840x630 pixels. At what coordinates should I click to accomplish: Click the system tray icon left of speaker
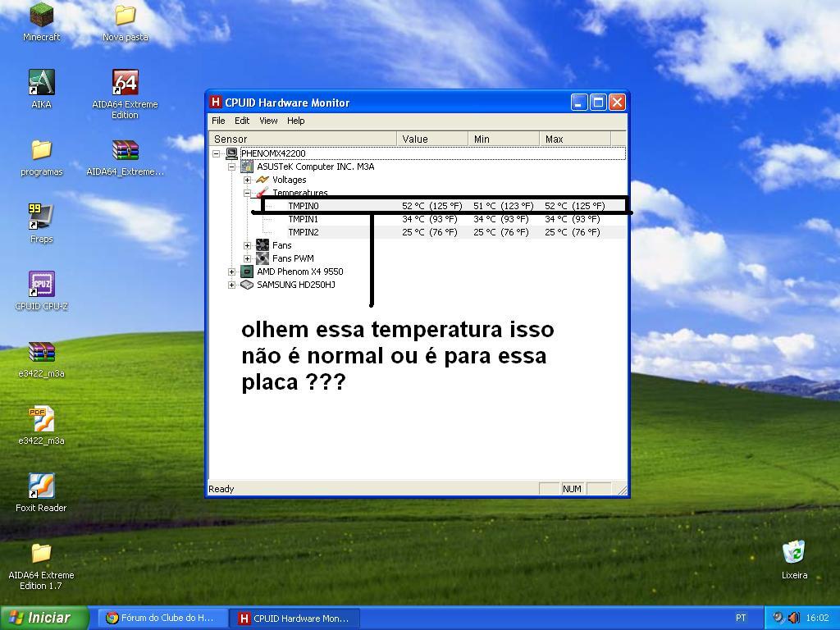(778, 618)
